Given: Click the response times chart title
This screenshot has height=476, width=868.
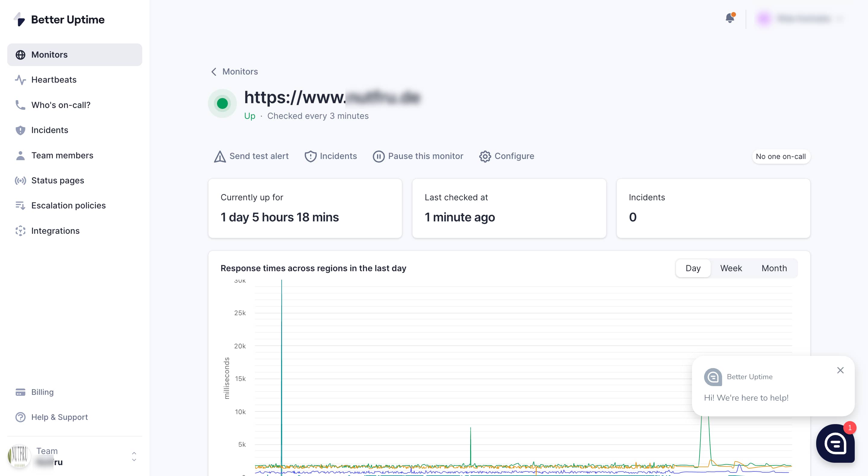Looking at the screenshot, I should pyautogui.click(x=313, y=268).
